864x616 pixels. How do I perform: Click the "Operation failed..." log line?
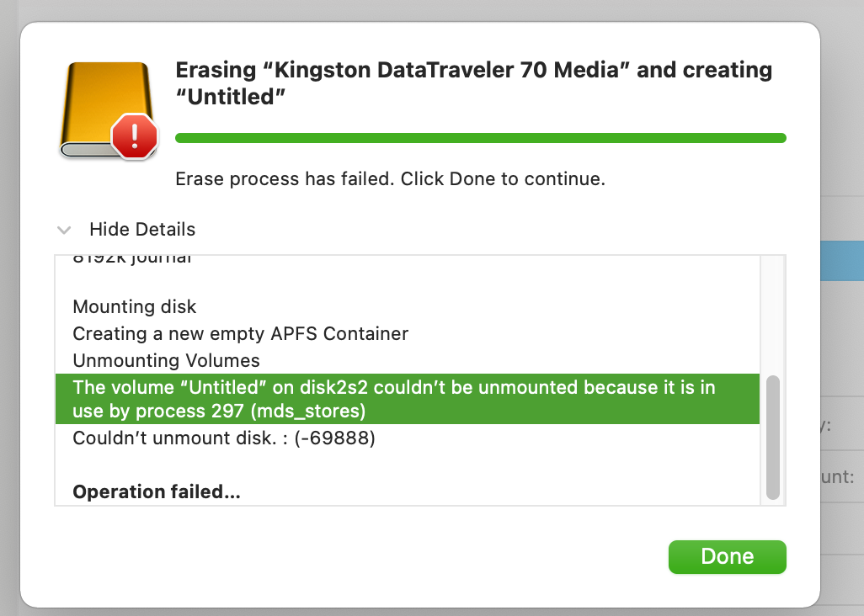(157, 492)
